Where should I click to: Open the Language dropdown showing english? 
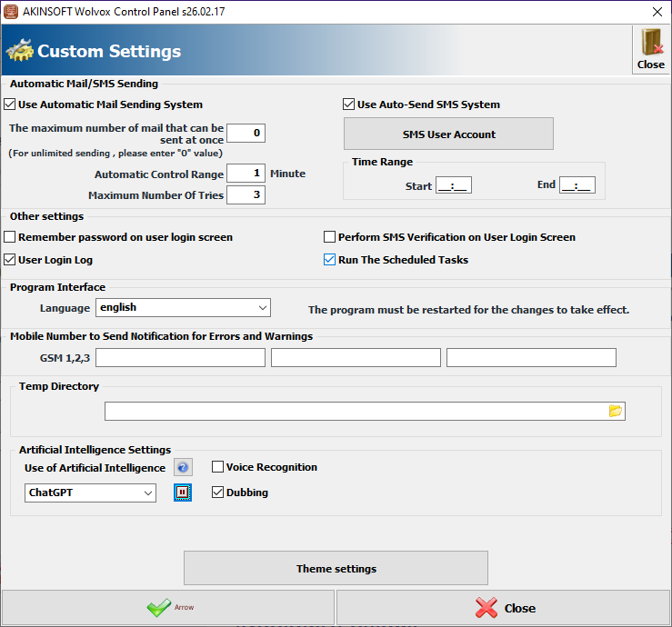coord(183,307)
